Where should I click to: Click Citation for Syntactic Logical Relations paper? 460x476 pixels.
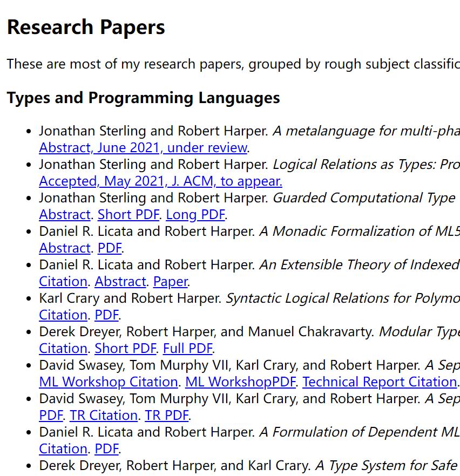tap(63, 315)
